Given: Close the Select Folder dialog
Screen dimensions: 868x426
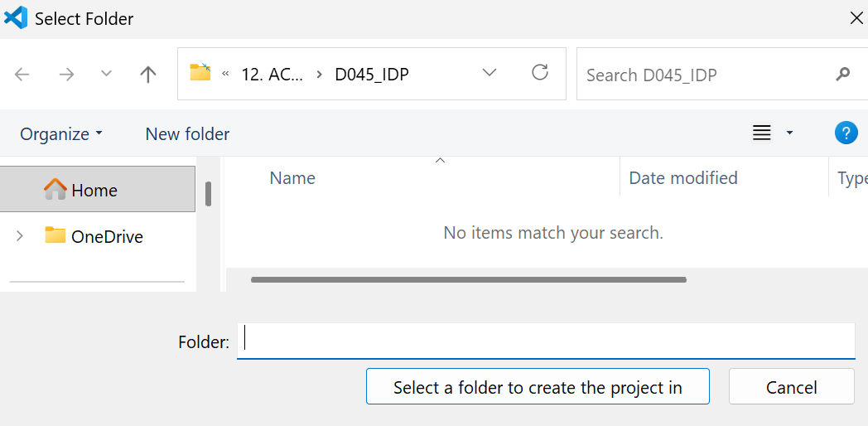Looking at the screenshot, I should (856, 18).
